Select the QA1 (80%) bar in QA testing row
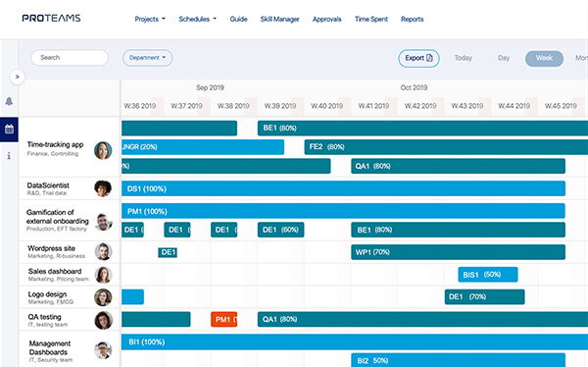 [422, 319]
